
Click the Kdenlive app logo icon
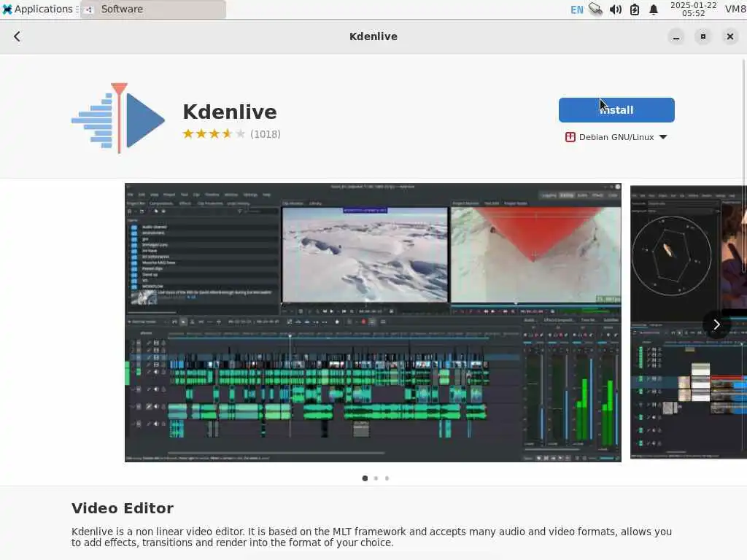click(x=118, y=118)
